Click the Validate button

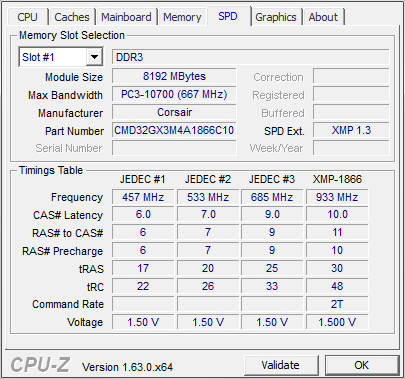280,365
